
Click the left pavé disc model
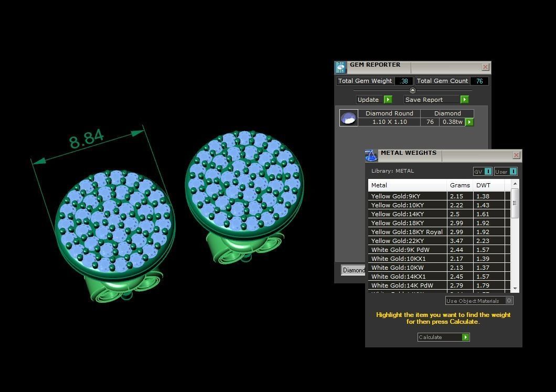click(x=114, y=224)
